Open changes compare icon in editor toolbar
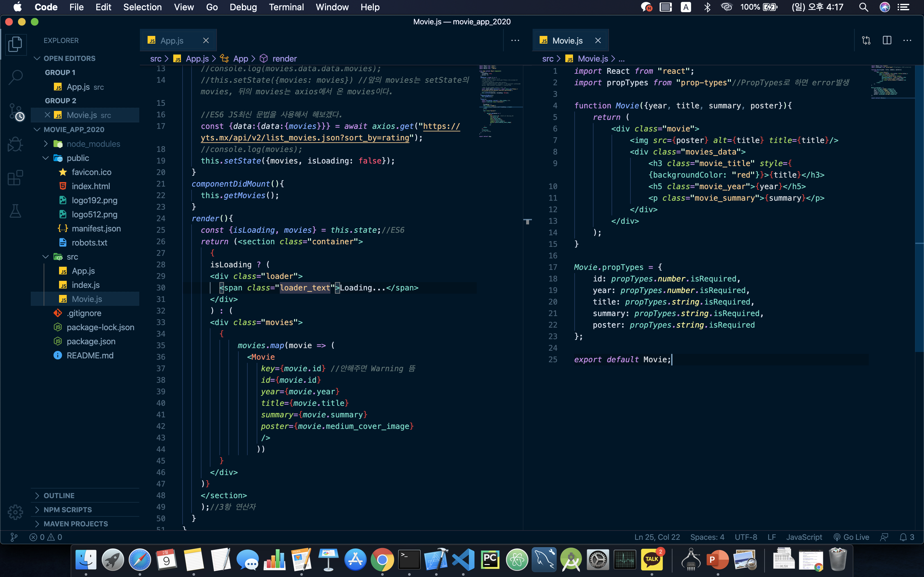This screenshot has height=577, width=924. coord(866,40)
